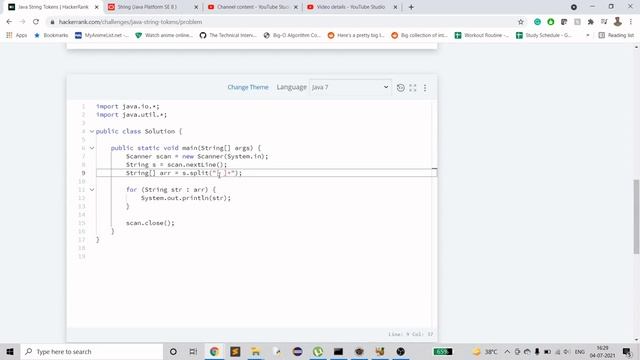Open OBS Studio from the taskbar

pos(400,351)
